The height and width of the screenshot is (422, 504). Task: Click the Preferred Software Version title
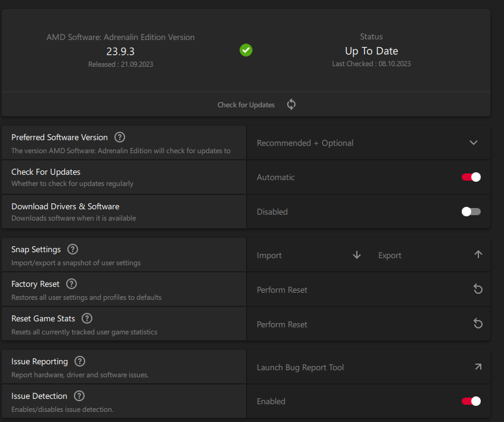tap(60, 137)
